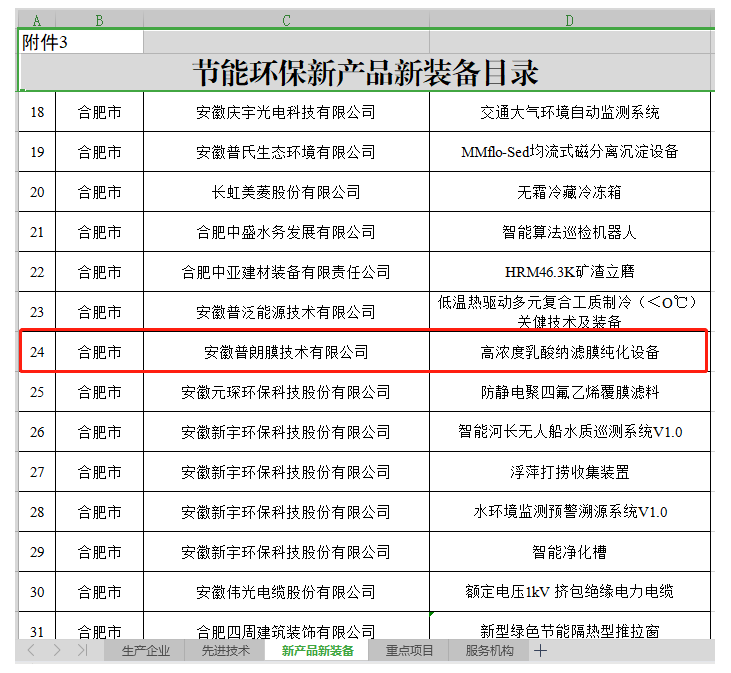Switch to the 先进技术 sheet tab

225,651
